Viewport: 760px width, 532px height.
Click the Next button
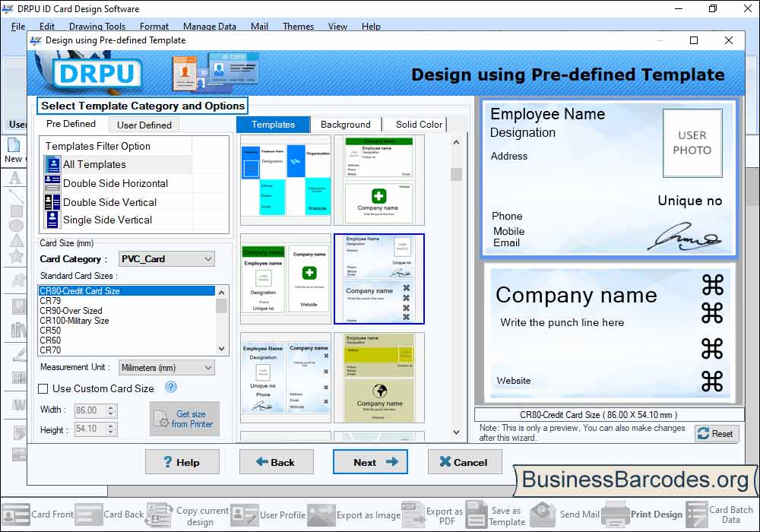coord(370,462)
